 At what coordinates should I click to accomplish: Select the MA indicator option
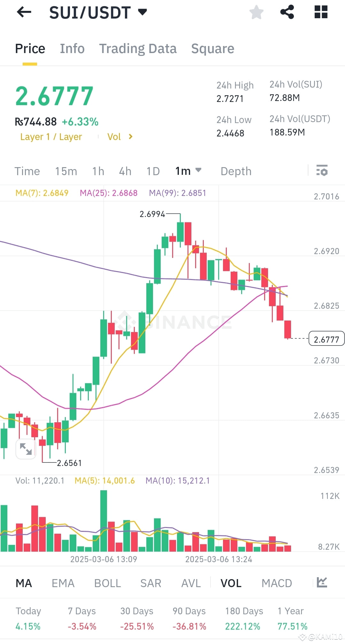coord(24,583)
